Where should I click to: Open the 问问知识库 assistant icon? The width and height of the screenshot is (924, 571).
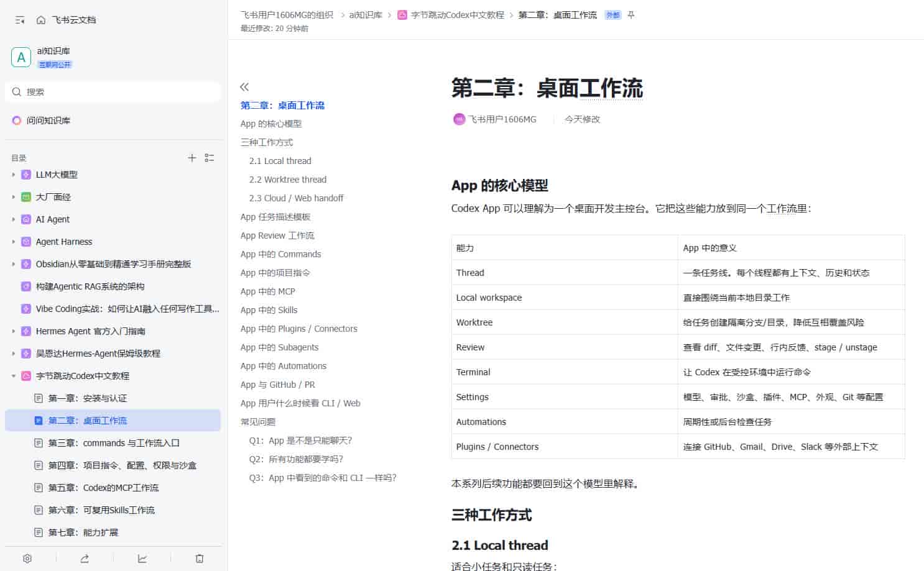click(17, 121)
